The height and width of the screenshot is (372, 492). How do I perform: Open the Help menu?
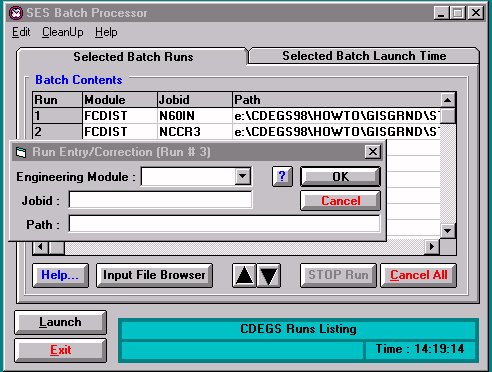click(106, 32)
